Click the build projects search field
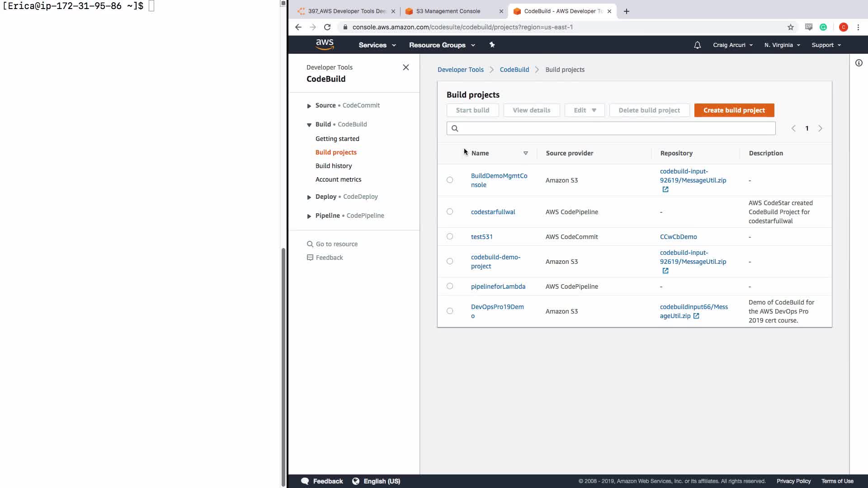Screen dimensions: 868x488 click(615, 128)
